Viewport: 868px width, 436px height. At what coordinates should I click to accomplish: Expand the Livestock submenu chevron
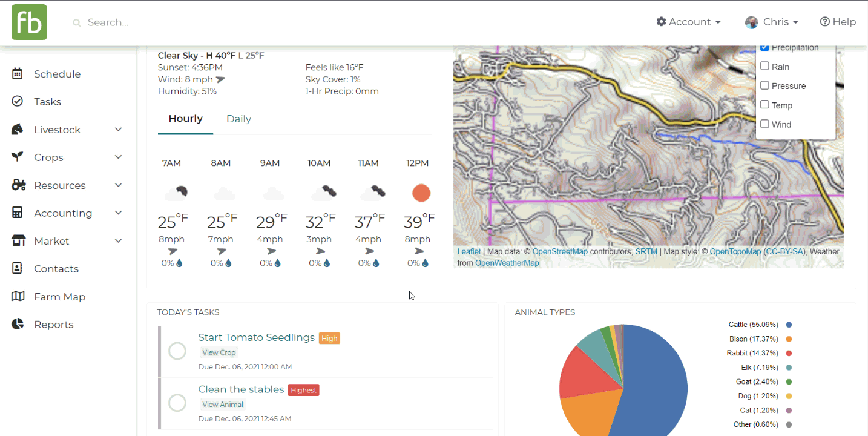click(119, 130)
